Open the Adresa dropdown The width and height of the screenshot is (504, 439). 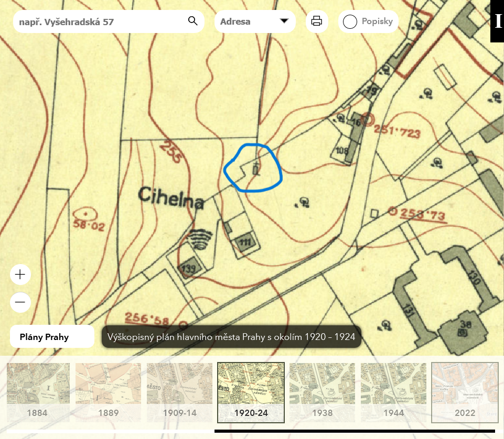coord(245,21)
